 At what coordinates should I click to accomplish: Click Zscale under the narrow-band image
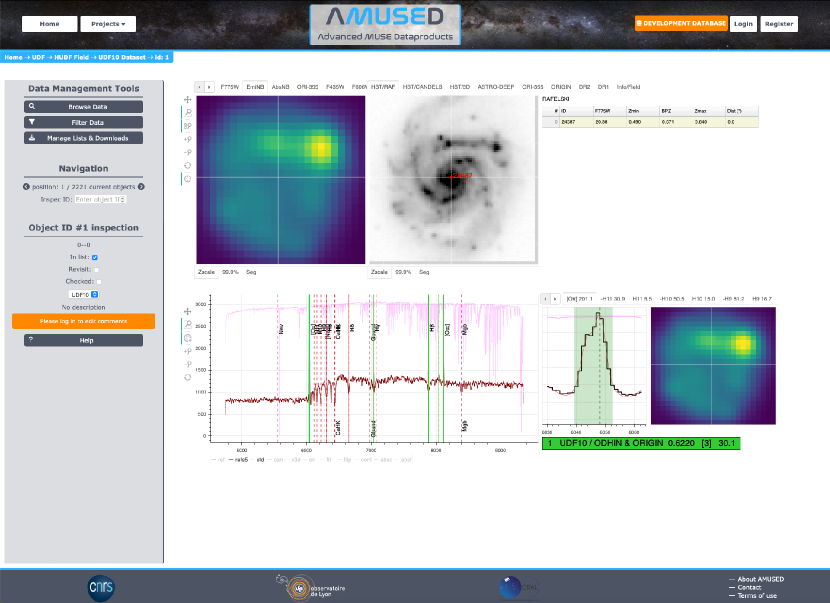tap(206, 272)
